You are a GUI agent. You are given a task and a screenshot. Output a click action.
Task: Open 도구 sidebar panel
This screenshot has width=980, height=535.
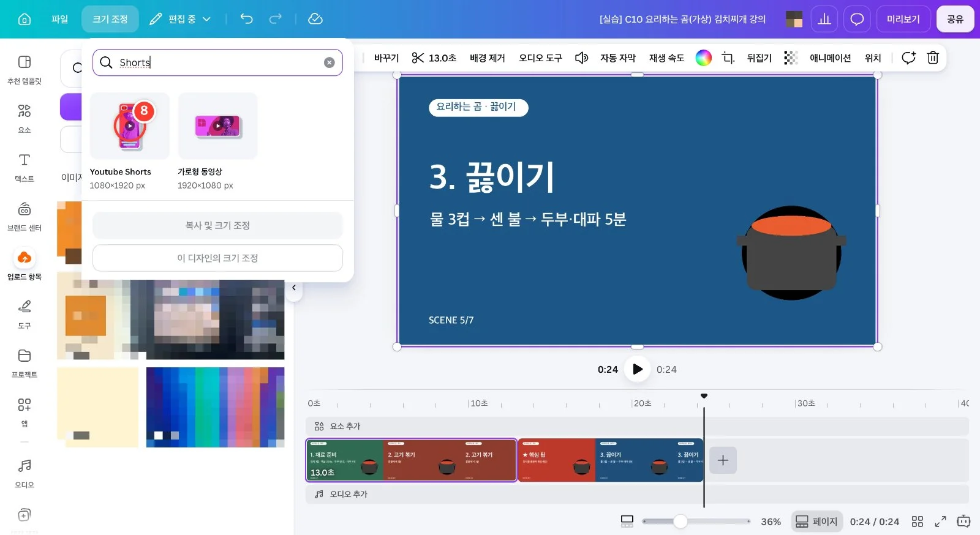pyautogui.click(x=24, y=315)
